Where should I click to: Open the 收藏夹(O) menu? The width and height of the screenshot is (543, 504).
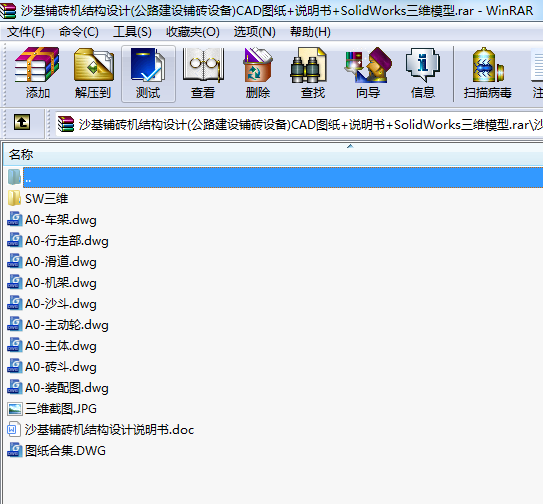tap(193, 32)
